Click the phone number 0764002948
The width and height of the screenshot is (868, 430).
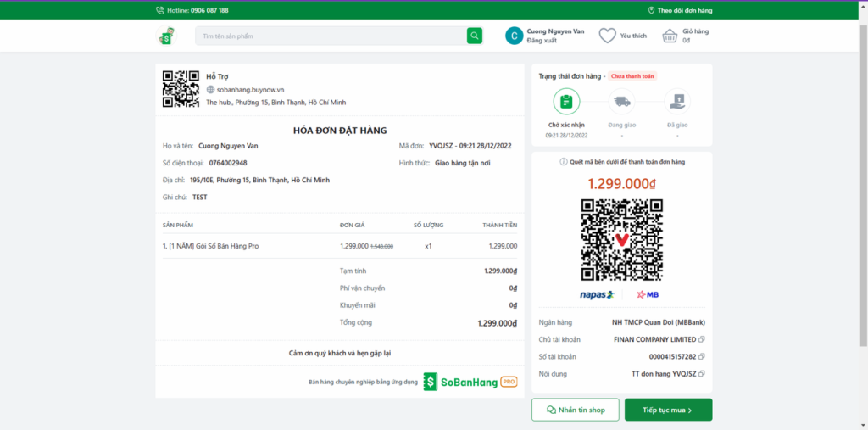coord(228,163)
